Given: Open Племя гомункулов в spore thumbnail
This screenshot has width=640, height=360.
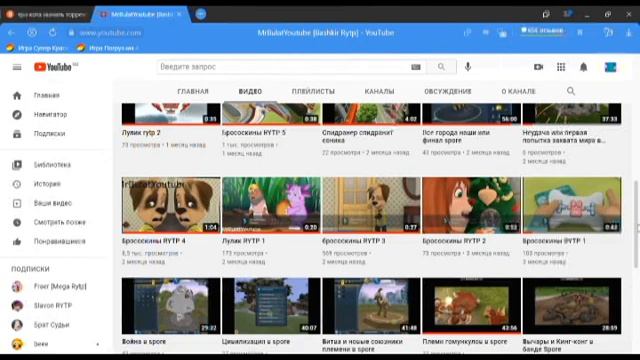Looking at the screenshot, I should tap(471, 306).
